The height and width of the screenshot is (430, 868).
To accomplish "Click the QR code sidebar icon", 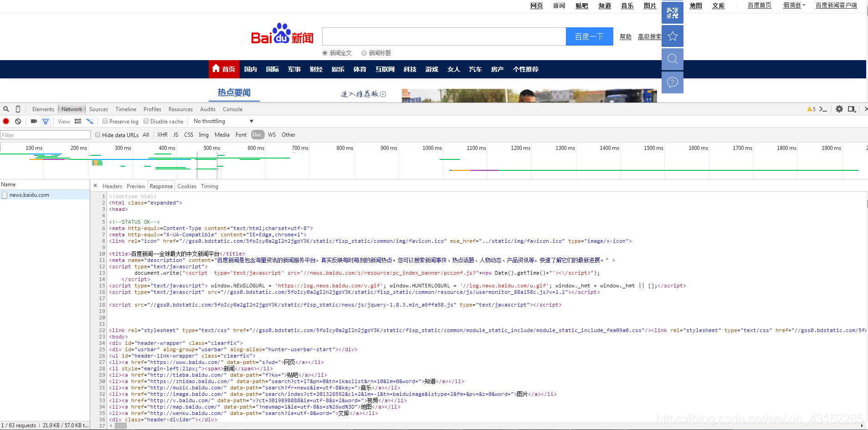I will [673, 13].
